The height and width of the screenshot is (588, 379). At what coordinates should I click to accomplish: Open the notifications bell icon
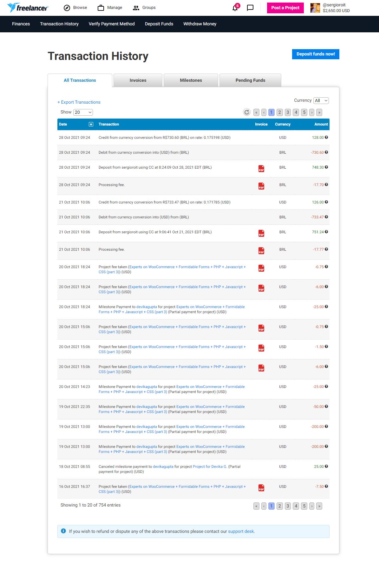point(235,8)
